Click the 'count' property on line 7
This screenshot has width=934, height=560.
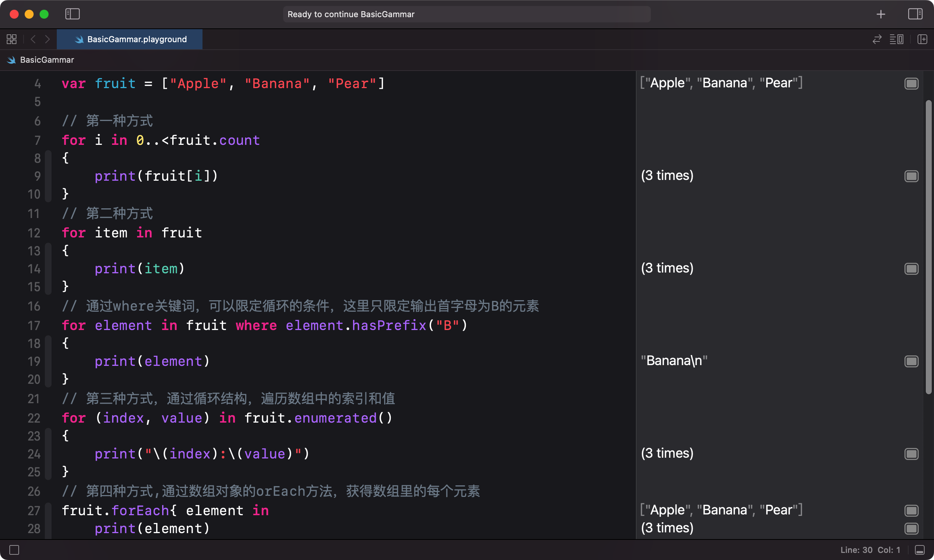(239, 140)
